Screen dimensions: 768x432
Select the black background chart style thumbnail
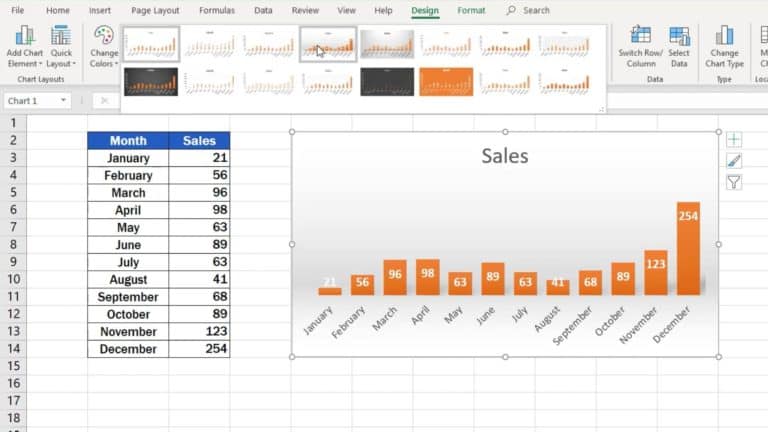point(151,82)
